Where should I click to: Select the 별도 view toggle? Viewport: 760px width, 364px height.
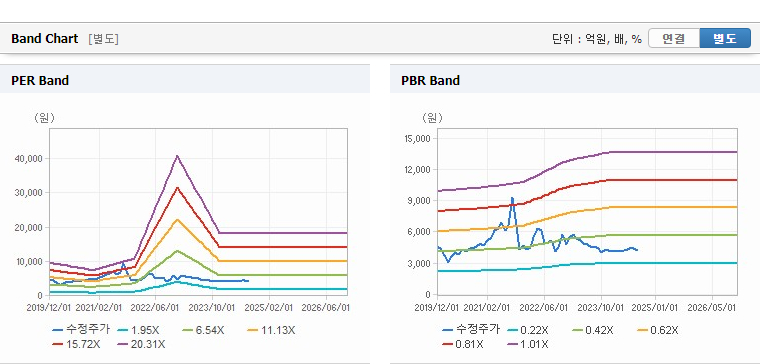725,38
